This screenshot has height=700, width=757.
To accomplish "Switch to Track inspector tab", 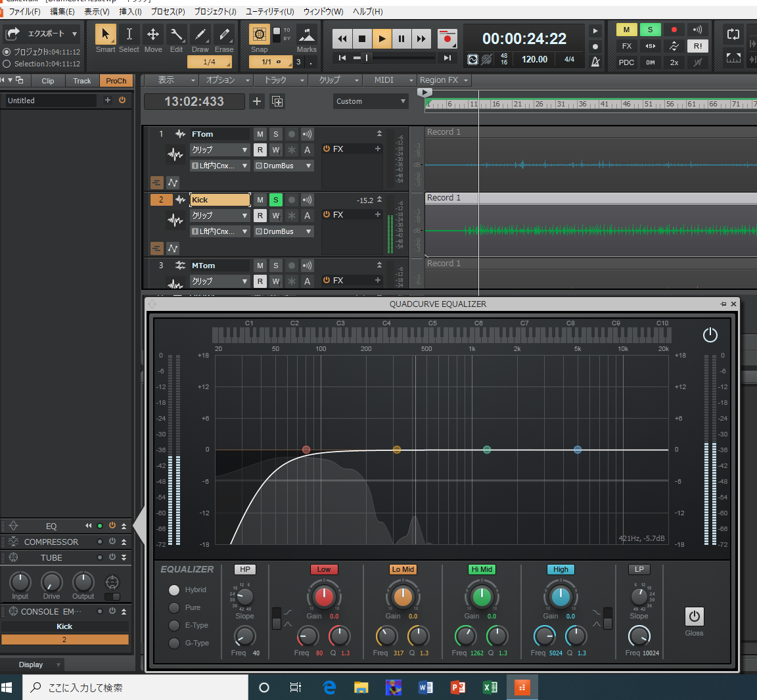I will click(82, 81).
